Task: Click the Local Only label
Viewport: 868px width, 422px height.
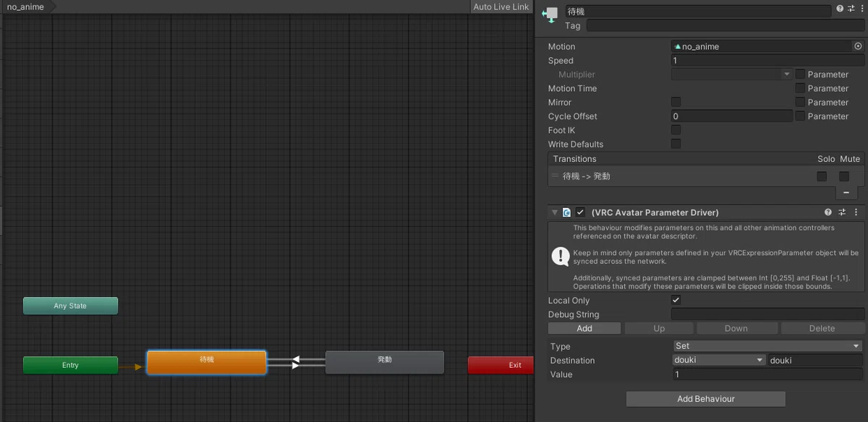Action: (x=569, y=301)
